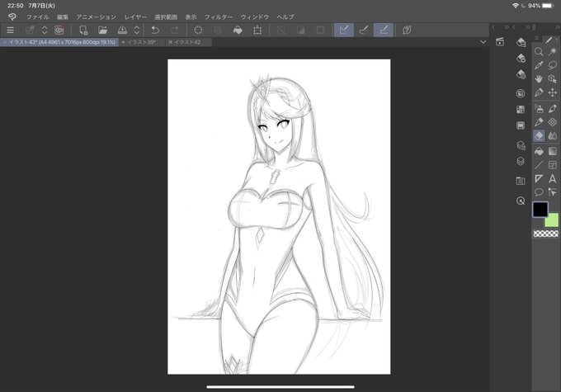Select the Figure line tool
Screen dimensions: 561x392
pos(539,165)
